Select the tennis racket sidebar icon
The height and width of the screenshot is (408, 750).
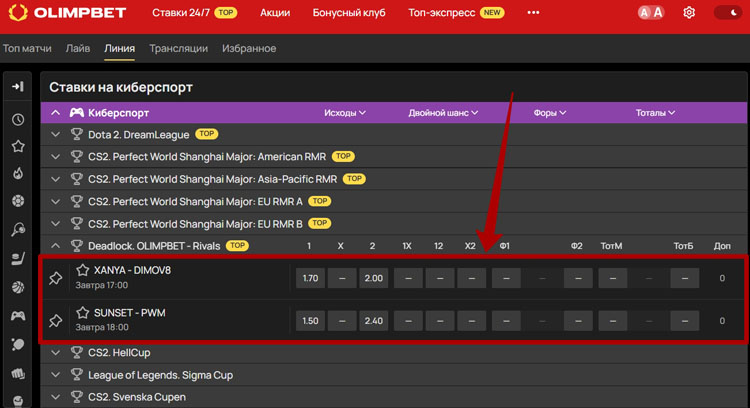(18, 230)
